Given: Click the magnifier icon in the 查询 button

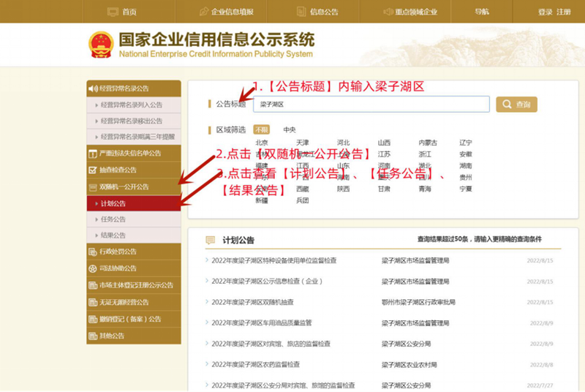Looking at the screenshot, I should click(x=507, y=104).
